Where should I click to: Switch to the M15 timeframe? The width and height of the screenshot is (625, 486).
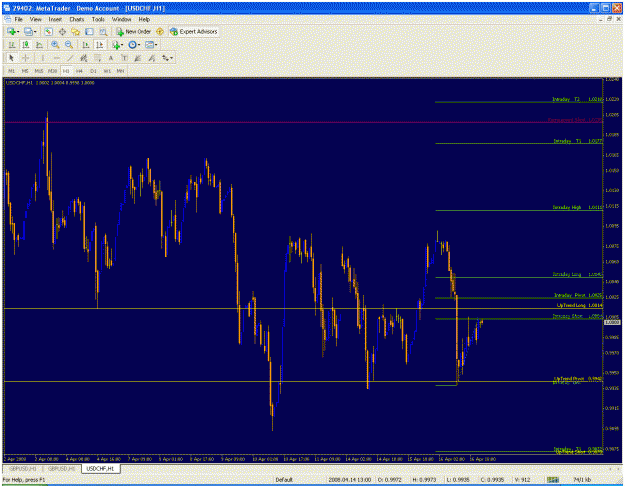tap(39, 71)
